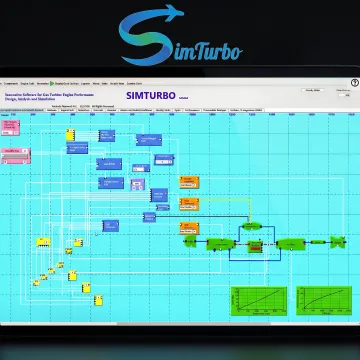Select the green compressor component block
This screenshot has width=360, height=360.
pos(221,244)
